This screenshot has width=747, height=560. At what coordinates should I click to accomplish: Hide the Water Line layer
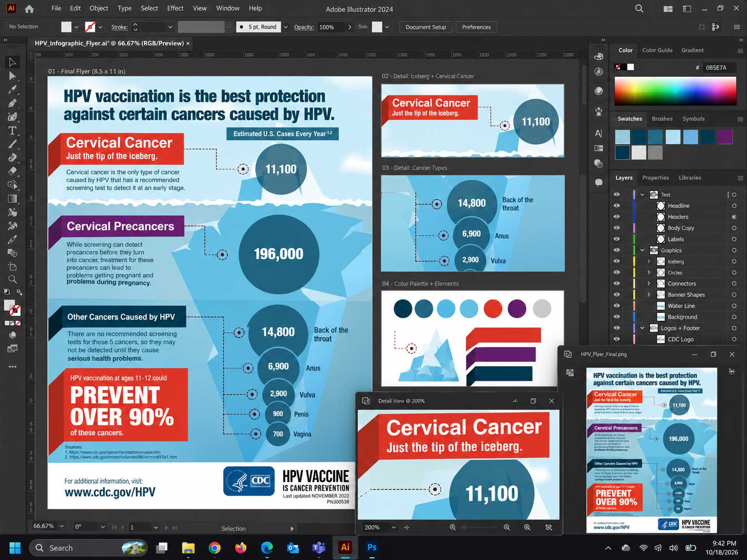pos(616,306)
